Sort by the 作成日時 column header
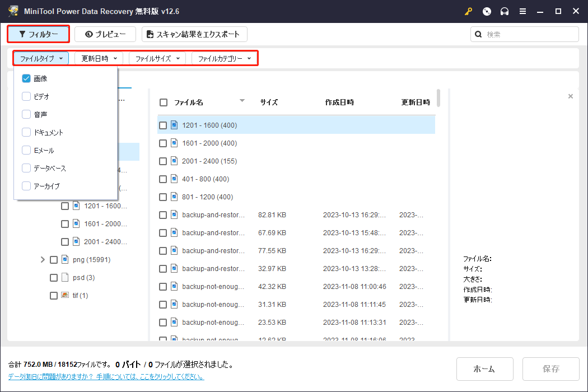This screenshot has height=392, width=588. [x=339, y=102]
